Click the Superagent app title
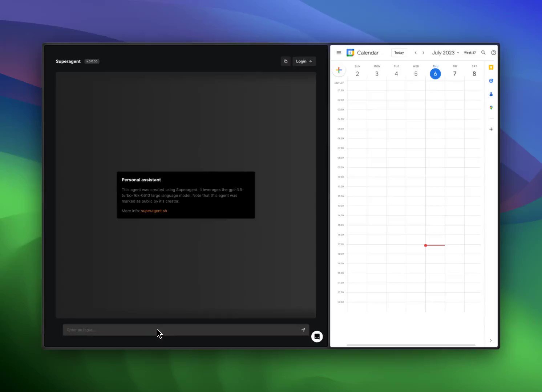 [68, 61]
